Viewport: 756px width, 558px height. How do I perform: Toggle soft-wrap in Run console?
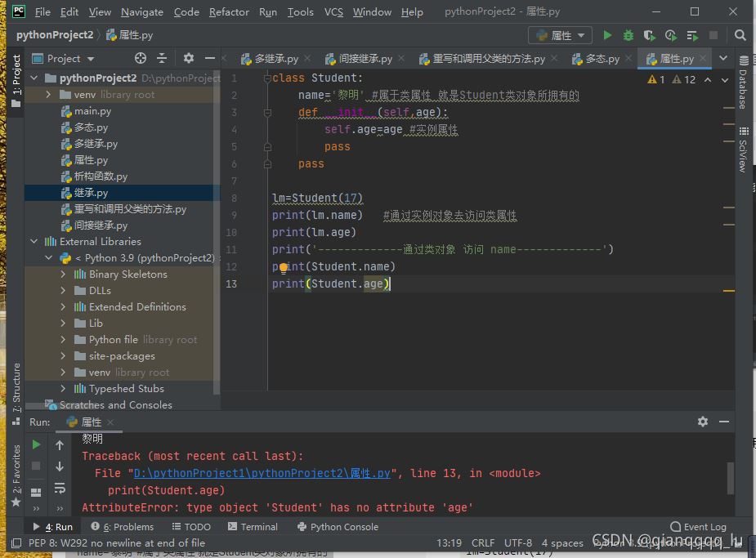(60, 488)
